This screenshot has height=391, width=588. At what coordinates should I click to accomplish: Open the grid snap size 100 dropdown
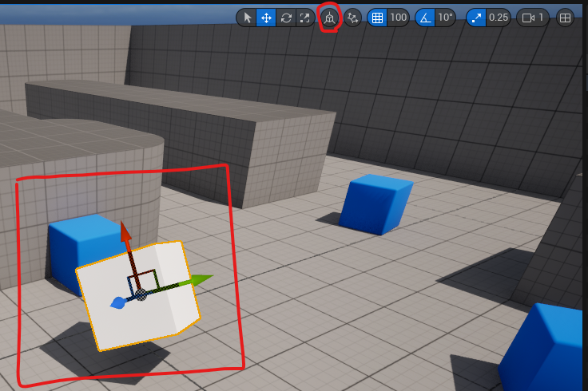398,18
